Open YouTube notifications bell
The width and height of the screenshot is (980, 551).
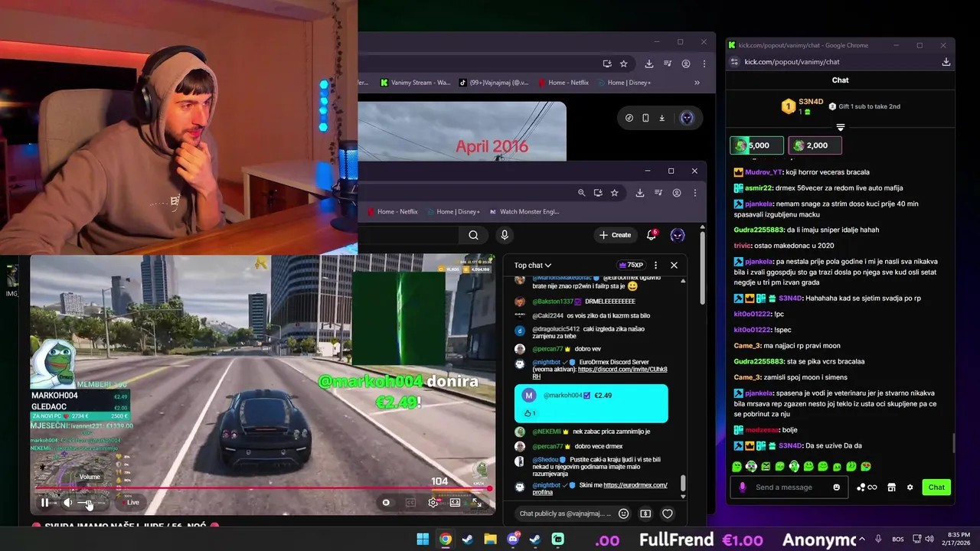click(x=652, y=235)
